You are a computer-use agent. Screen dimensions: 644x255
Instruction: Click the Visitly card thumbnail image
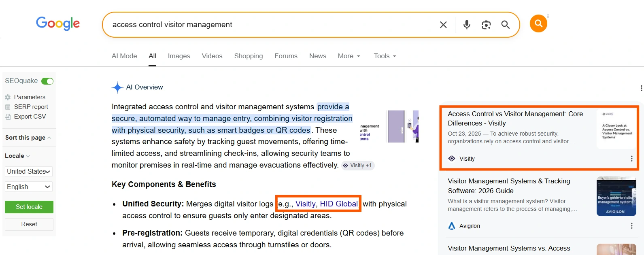coord(616,129)
